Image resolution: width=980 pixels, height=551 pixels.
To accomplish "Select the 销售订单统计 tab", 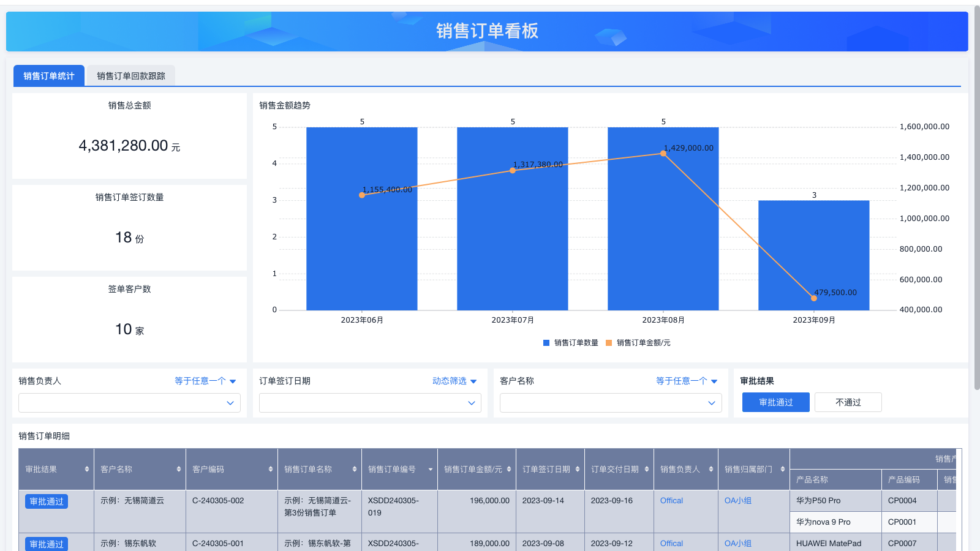I will click(x=48, y=75).
